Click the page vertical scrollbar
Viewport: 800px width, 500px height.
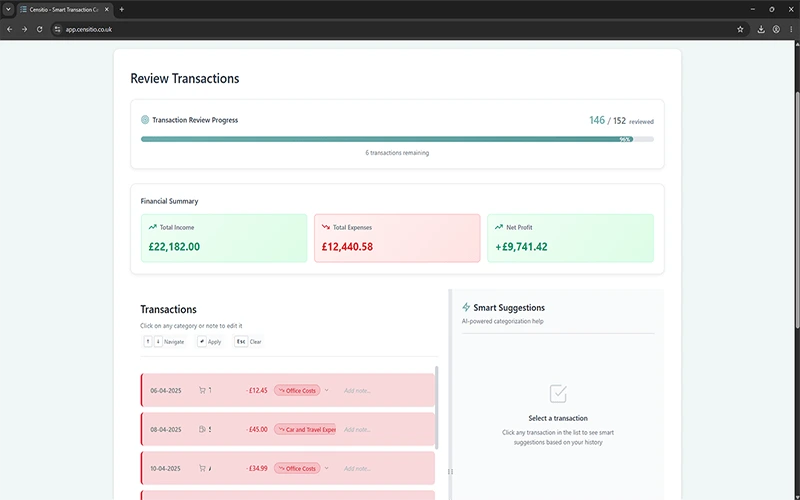point(797,209)
